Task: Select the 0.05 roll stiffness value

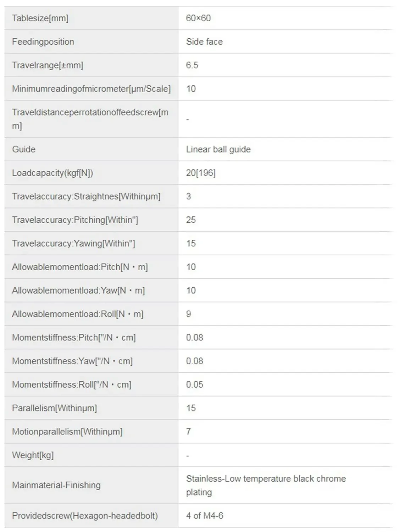Action: (194, 385)
